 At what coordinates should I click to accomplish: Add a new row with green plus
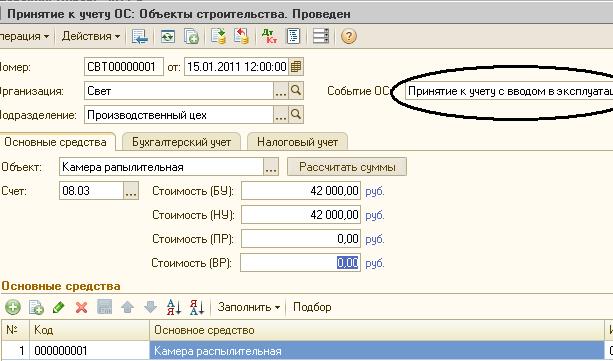click(x=13, y=307)
